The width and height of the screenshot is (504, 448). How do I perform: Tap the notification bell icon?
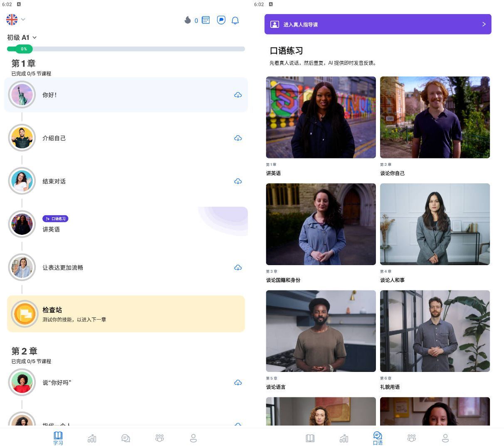pos(235,20)
